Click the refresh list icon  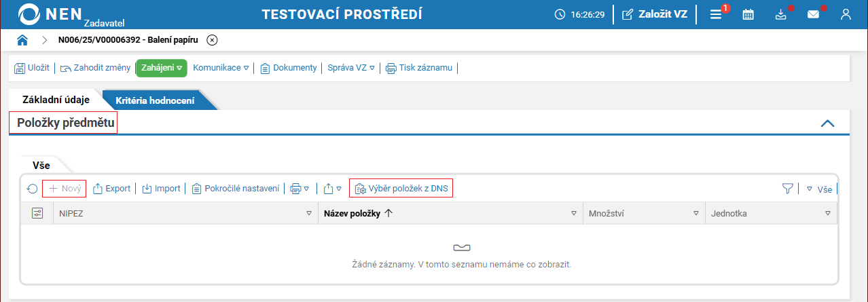[32, 189]
